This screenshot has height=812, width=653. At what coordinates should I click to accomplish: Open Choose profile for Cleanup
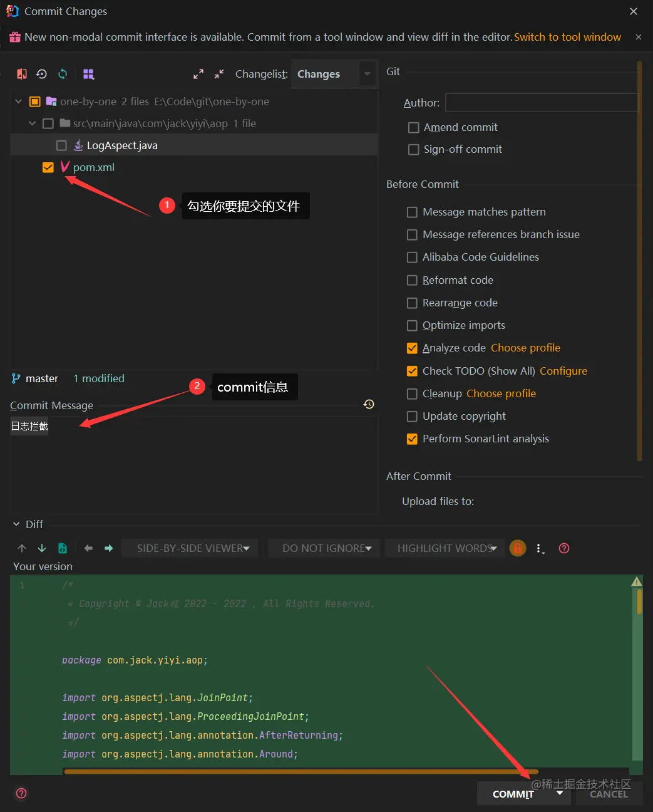click(501, 393)
